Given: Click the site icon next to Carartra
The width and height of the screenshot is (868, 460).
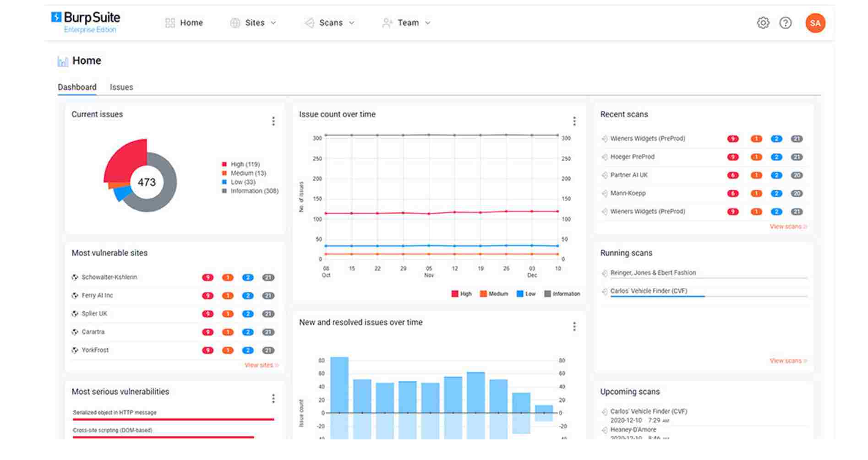Looking at the screenshot, I should [x=75, y=332].
